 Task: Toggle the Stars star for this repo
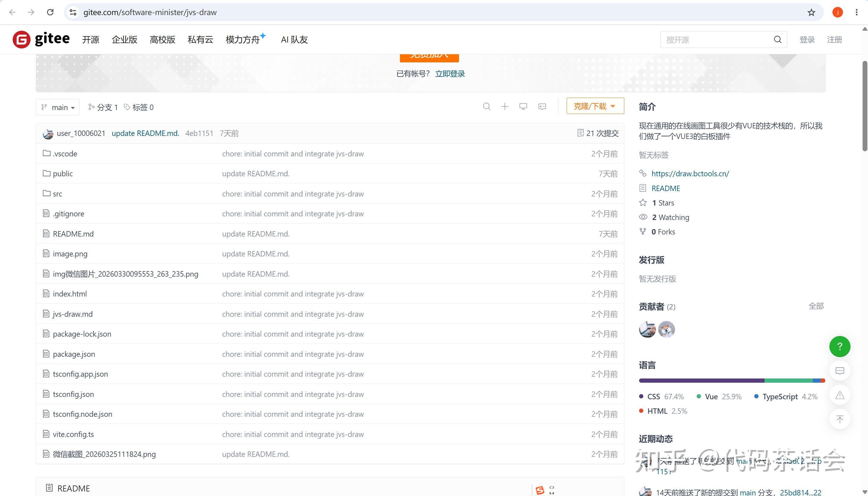(x=643, y=203)
